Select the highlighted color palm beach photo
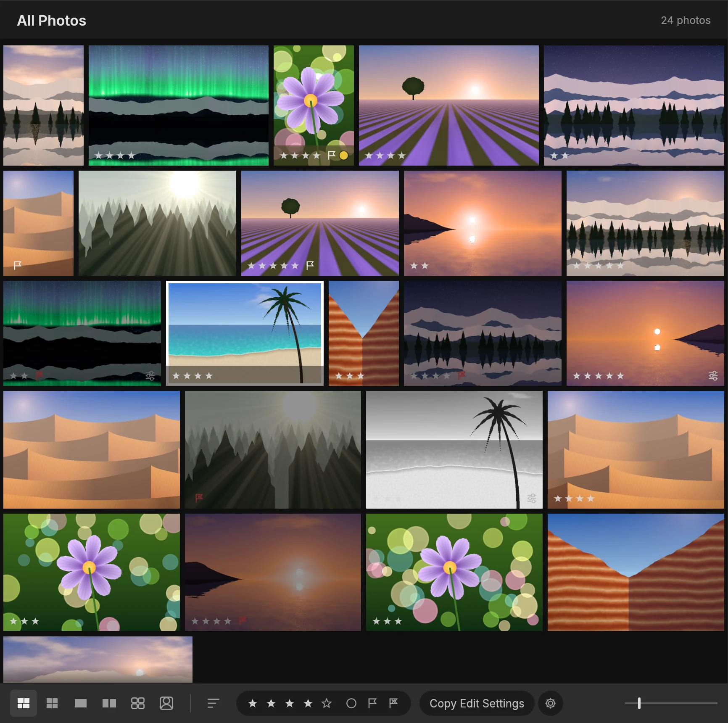 [245, 333]
